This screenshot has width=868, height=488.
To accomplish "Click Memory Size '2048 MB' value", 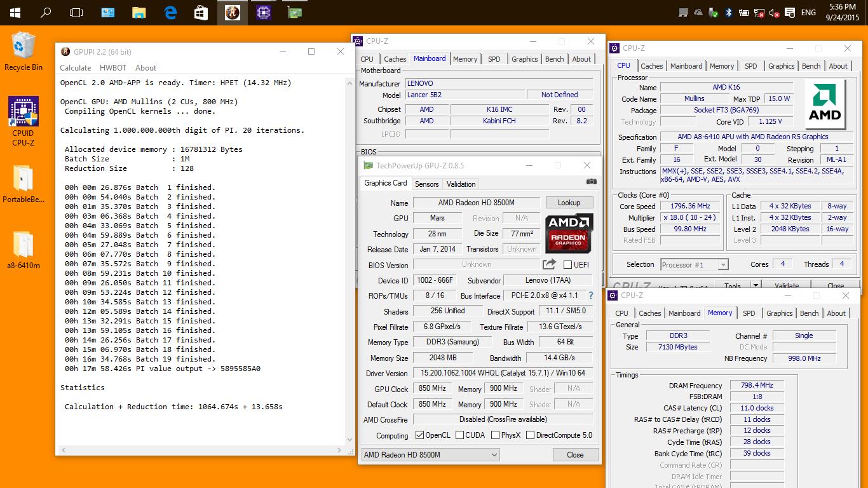I will click(x=442, y=358).
